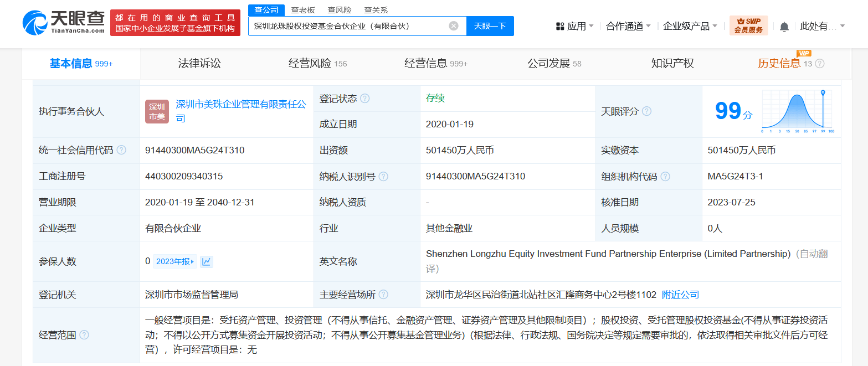
Task: Switch to the 查老板 search tab
Action: click(x=303, y=10)
